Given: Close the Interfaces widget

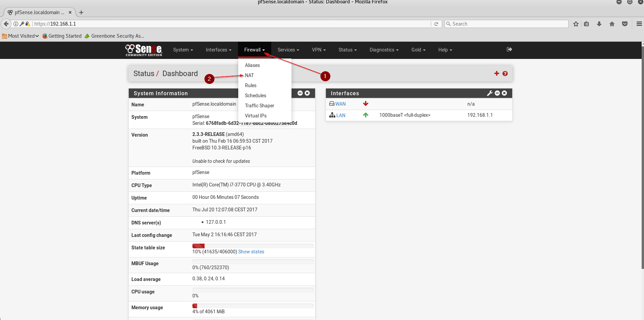Looking at the screenshot, I should (504, 93).
